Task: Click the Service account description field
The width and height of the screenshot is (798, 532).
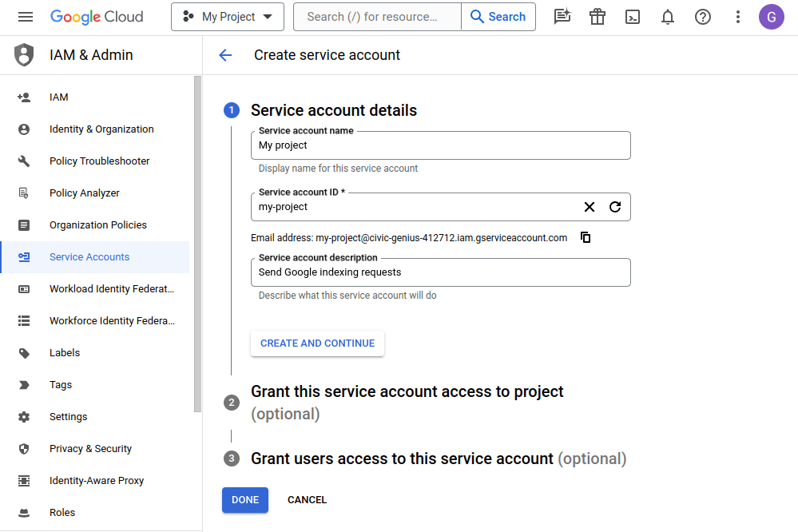Action: [441, 272]
